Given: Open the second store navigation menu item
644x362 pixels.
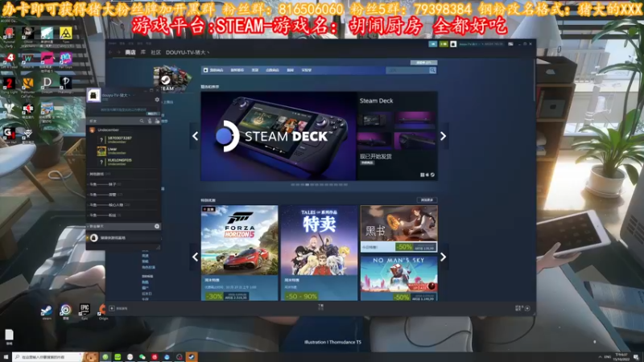Looking at the screenshot, I should [x=237, y=70].
